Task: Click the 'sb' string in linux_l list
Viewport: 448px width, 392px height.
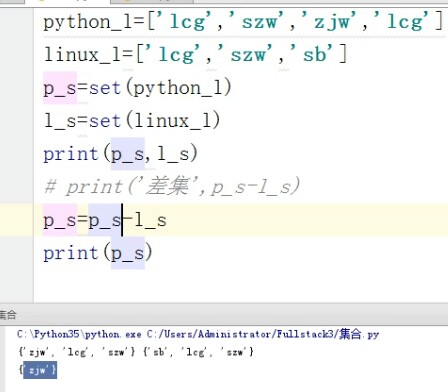Action: click(312, 54)
